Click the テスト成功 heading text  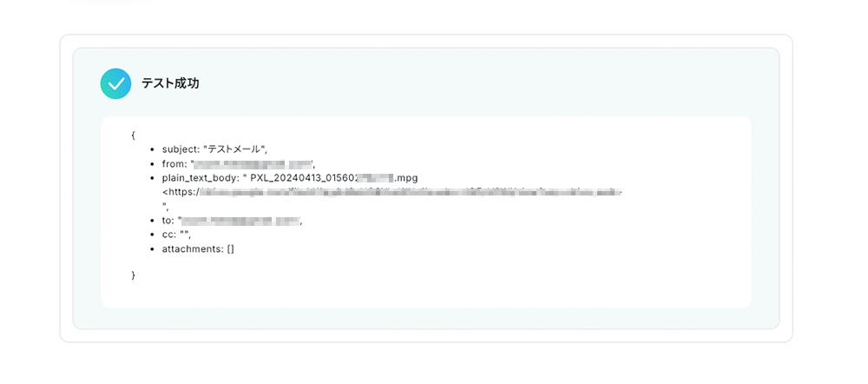pos(170,83)
